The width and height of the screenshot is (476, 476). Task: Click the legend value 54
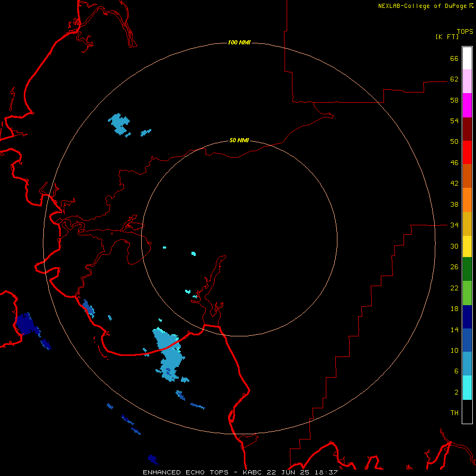pos(454,121)
